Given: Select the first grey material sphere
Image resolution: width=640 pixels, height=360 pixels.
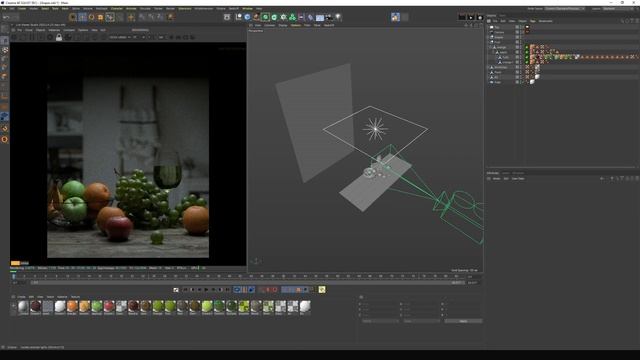Looking at the screenshot, I should point(23,306).
